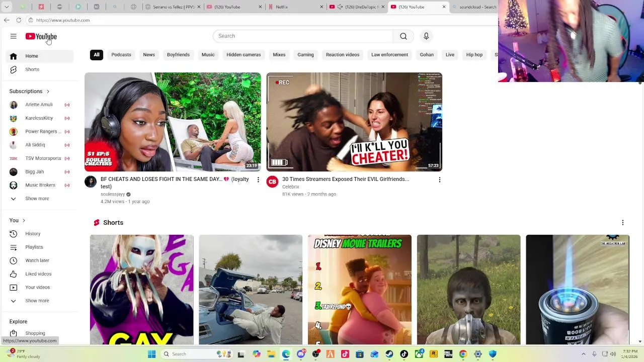The width and height of the screenshot is (644, 362).
Task: Open the Disney Movie Trailers short
Action: click(x=360, y=290)
